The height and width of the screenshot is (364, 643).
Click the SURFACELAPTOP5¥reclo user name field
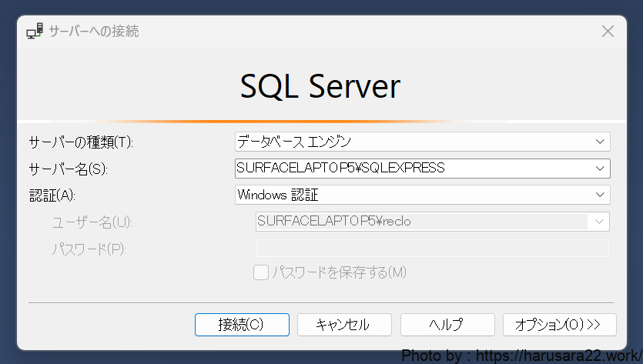click(420, 222)
